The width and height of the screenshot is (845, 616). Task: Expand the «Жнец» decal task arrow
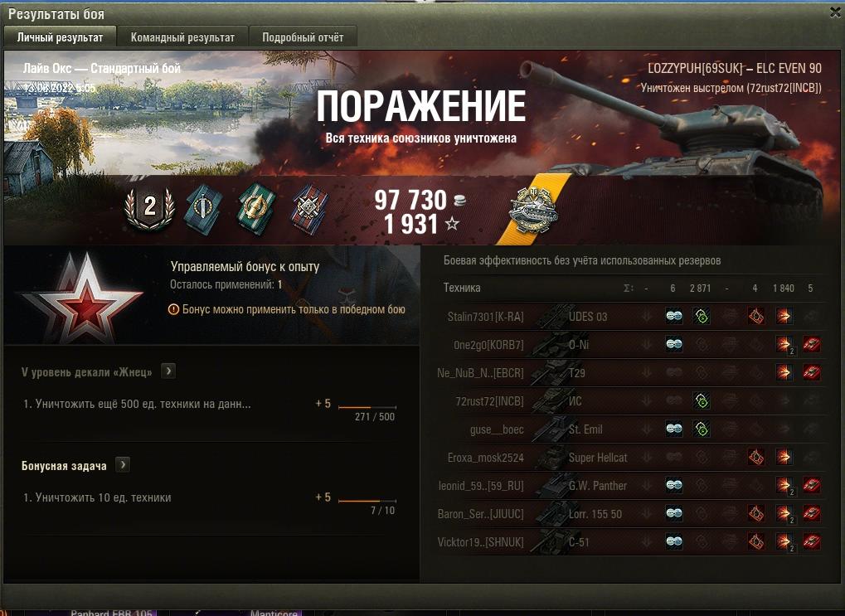(x=168, y=371)
